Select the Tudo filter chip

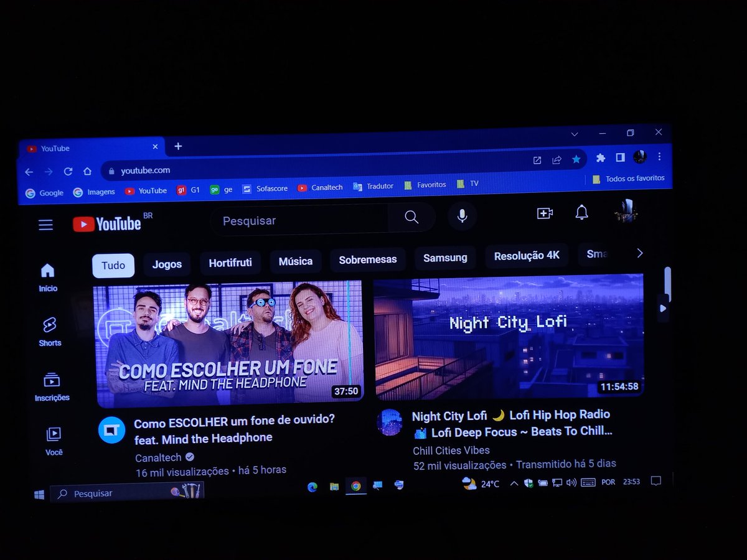(x=113, y=266)
